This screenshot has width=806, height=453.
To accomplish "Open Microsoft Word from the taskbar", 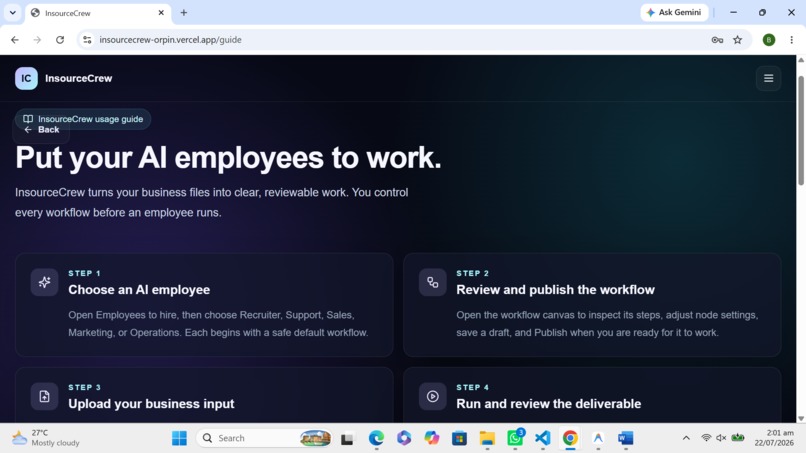I will [626, 438].
